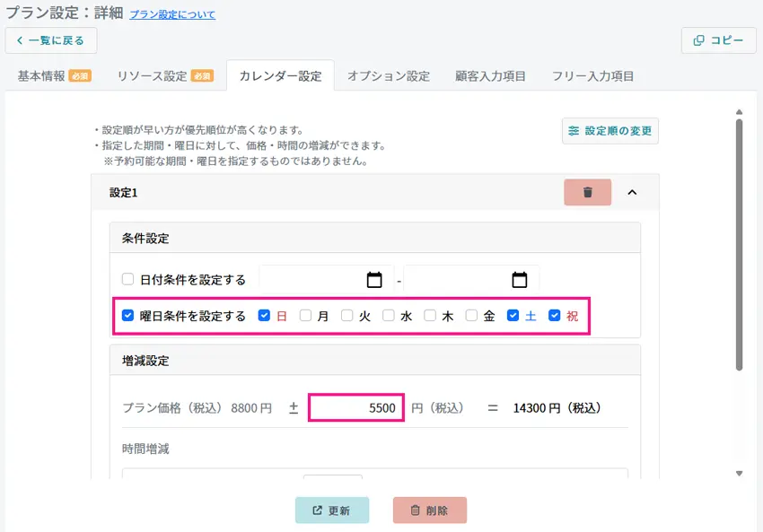Viewport: 763px width, 532px height.
Task: Click the 更新 update button
Action: coord(332,510)
